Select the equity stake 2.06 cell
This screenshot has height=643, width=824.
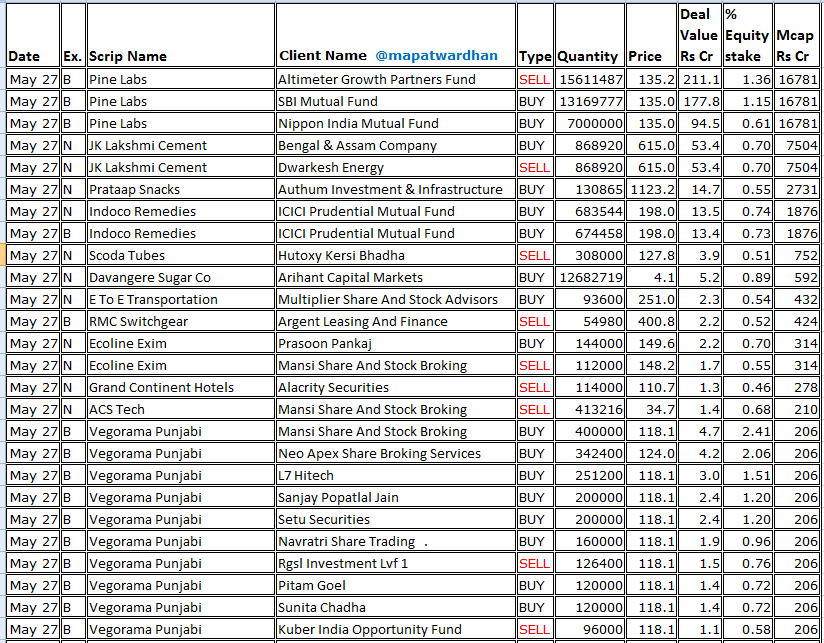748,453
